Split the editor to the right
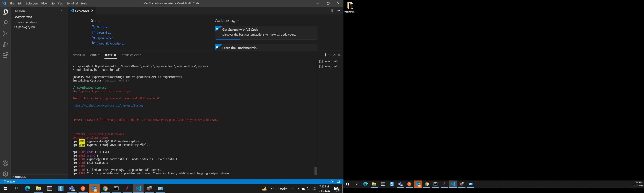This screenshot has height=193, width=644. click(333, 11)
